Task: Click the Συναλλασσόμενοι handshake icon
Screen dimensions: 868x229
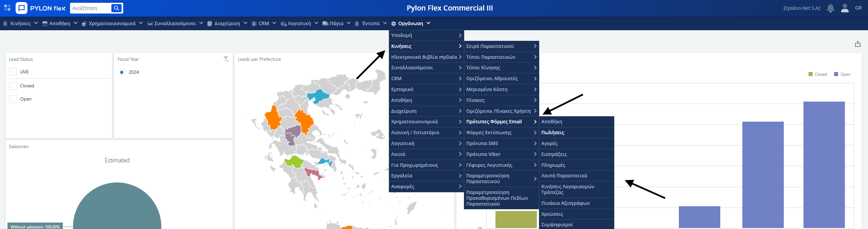Action: pos(150,23)
